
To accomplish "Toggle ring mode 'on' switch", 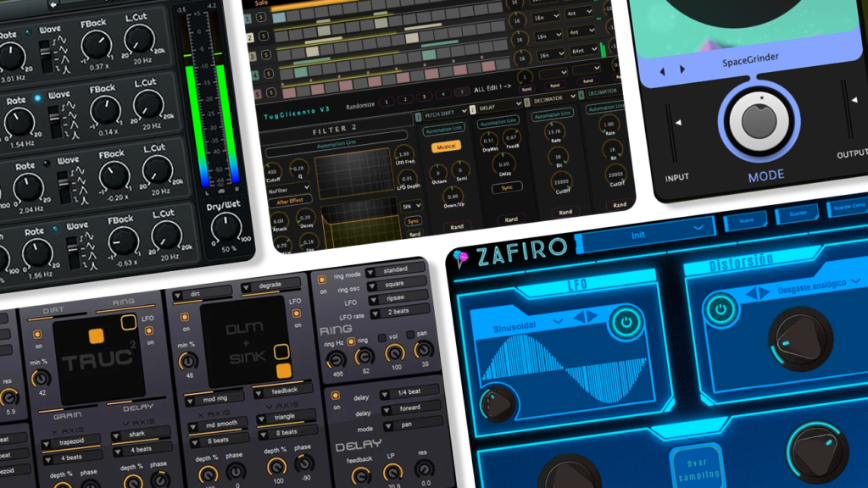I will click(321, 280).
